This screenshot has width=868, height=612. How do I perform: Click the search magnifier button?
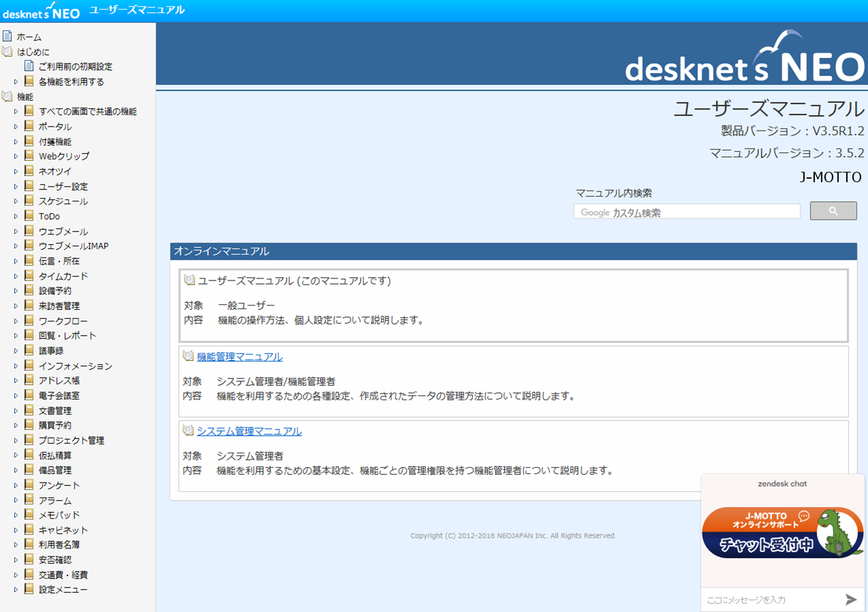833,211
